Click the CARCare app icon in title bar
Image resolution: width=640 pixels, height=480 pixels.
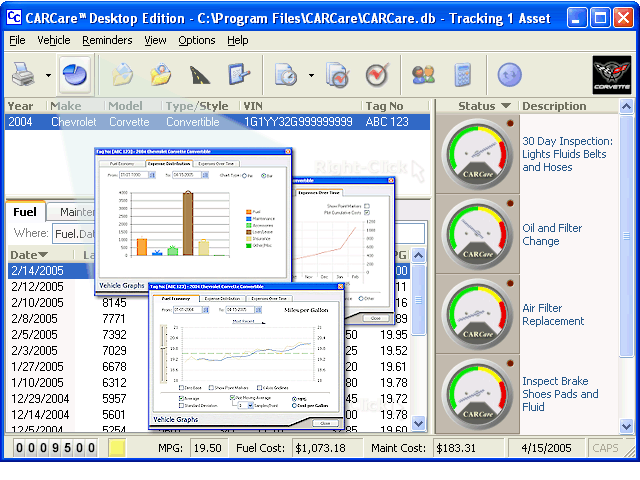point(14,18)
